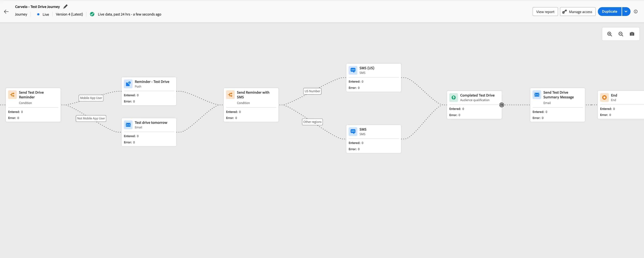Click Live data past 24 hrs text
The height and width of the screenshot is (258, 644).
pos(130,14)
